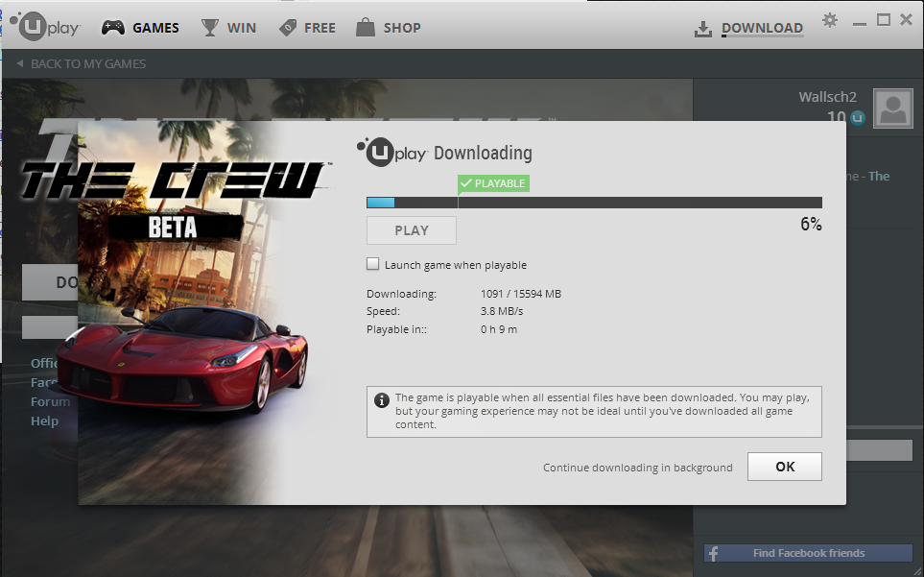Click the Uplay logo in top bar
The image size is (924, 577).
(x=46, y=25)
